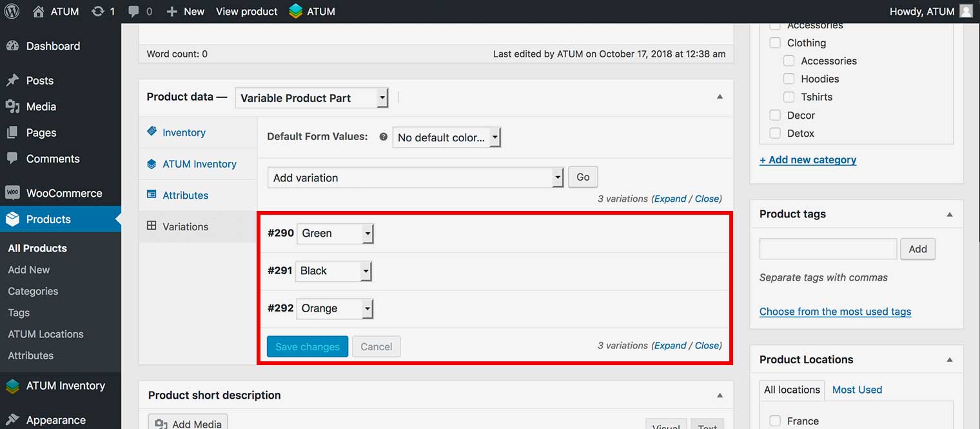Click the Save changes button
The height and width of the screenshot is (429, 980).
point(308,346)
